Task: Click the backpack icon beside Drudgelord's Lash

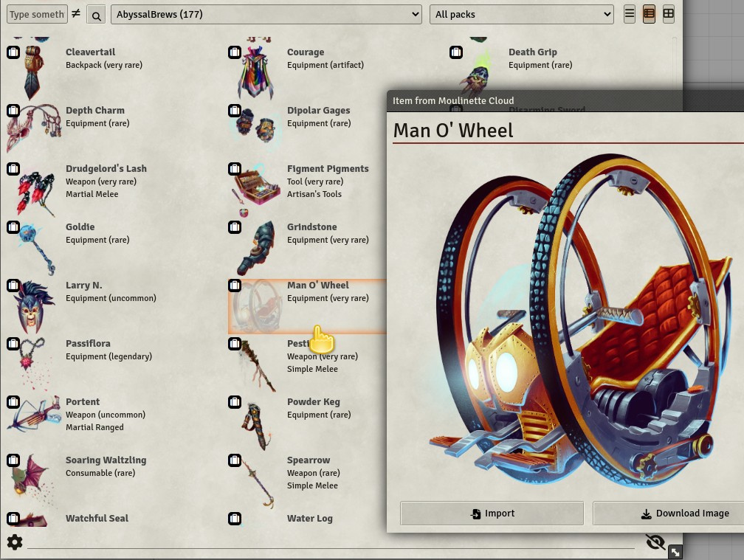Action: point(13,169)
